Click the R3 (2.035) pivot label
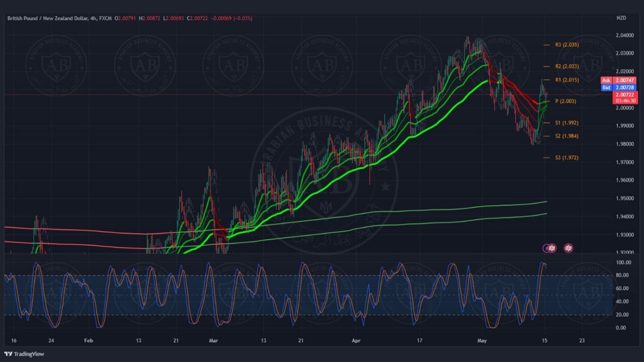The image size is (644, 362). (567, 45)
